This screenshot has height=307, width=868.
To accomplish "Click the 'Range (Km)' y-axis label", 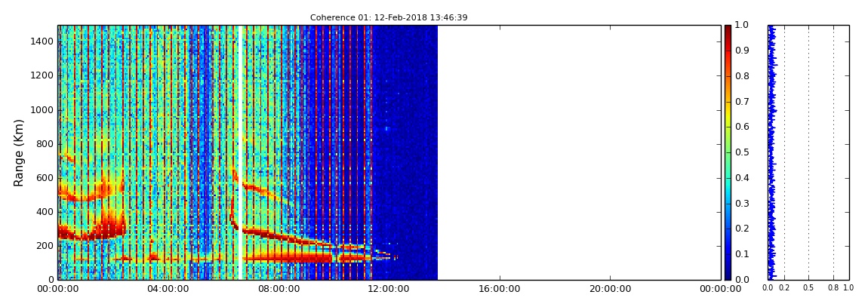I will pyautogui.click(x=19, y=152).
